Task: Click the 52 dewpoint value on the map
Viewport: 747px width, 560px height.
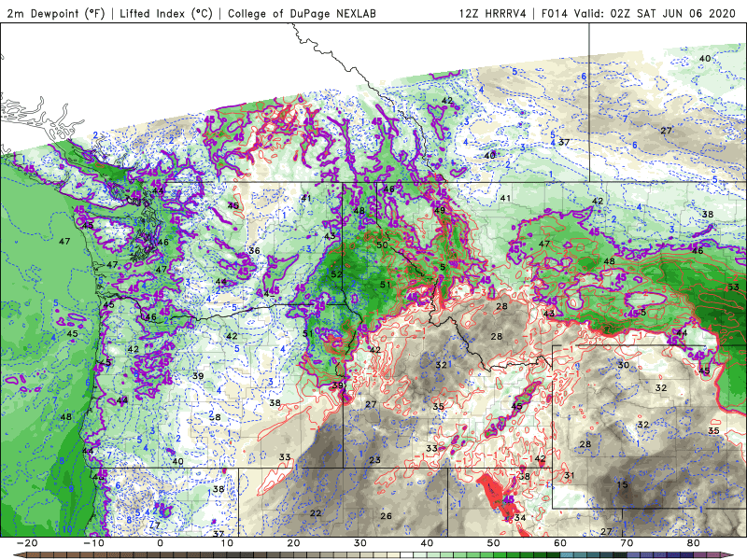Action: pos(336,273)
